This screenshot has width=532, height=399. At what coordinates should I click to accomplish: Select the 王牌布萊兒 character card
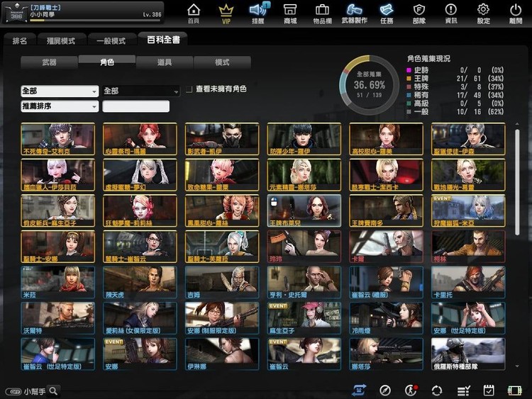click(304, 211)
